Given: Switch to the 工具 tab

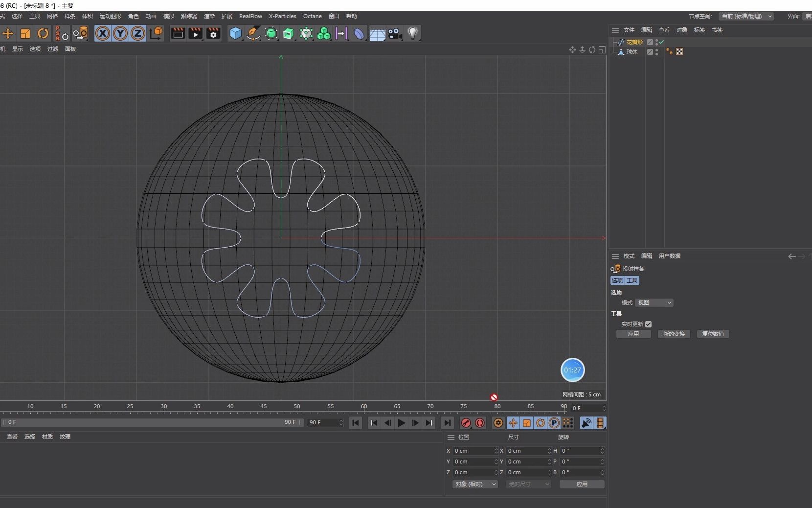Looking at the screenshot, I should [x=632, y=280].
